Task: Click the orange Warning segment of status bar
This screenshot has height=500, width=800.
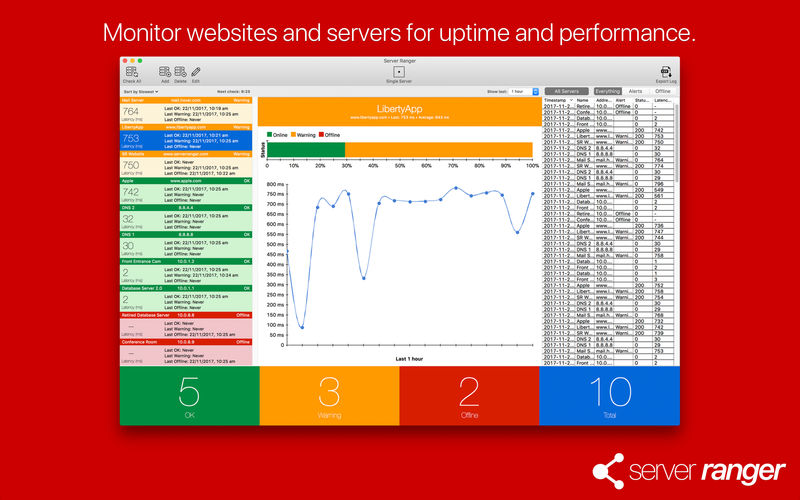Action: (x=439, y=150)
